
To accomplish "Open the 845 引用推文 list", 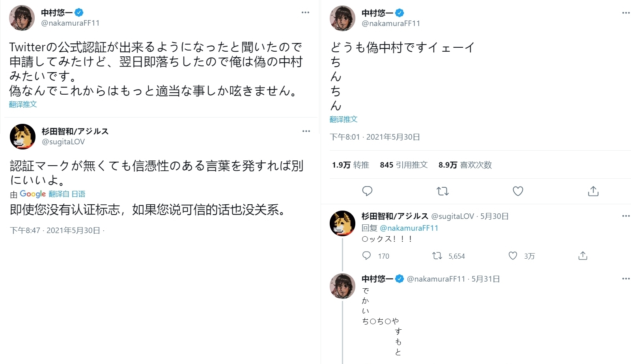I will coord(404,165).
